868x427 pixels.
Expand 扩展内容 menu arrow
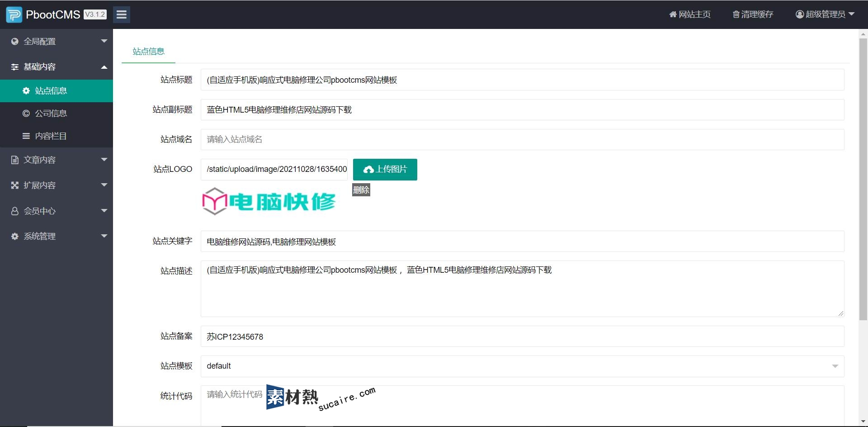[x=104, y=185]
